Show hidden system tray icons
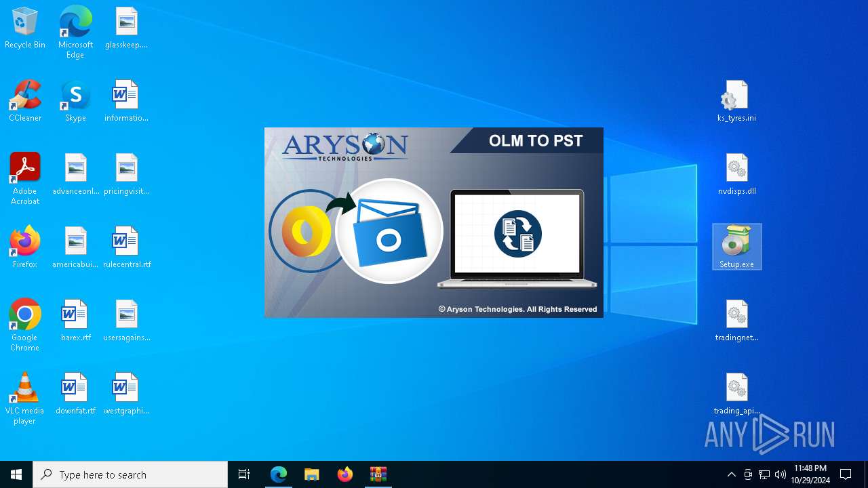The width and height of the screenshot is (868, 488). click(731, 474)
